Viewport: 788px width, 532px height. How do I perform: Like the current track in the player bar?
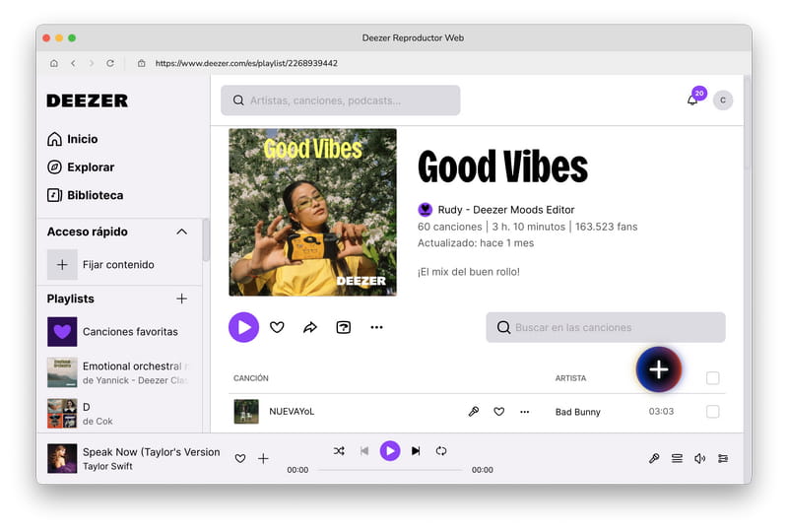click(240, 458)
